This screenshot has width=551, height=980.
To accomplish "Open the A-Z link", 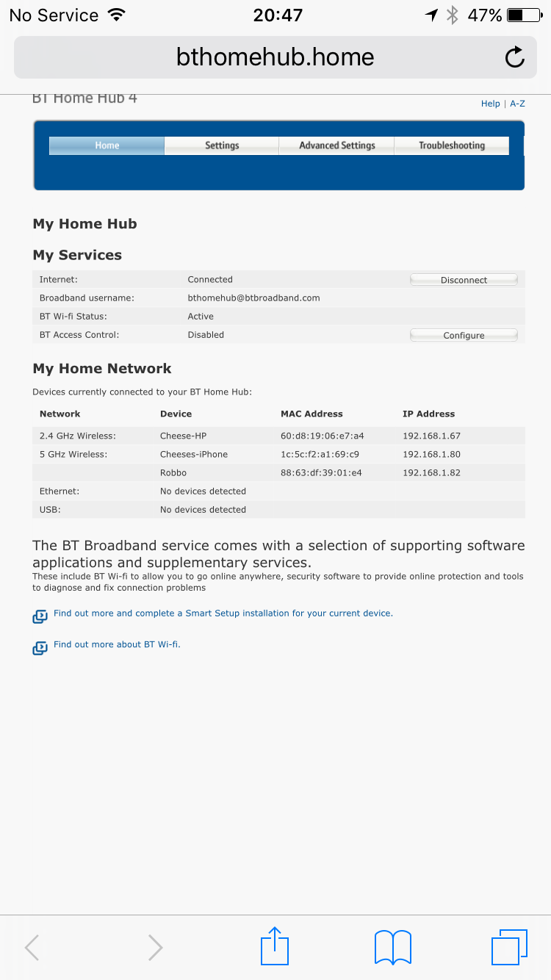I will point(517,104).
